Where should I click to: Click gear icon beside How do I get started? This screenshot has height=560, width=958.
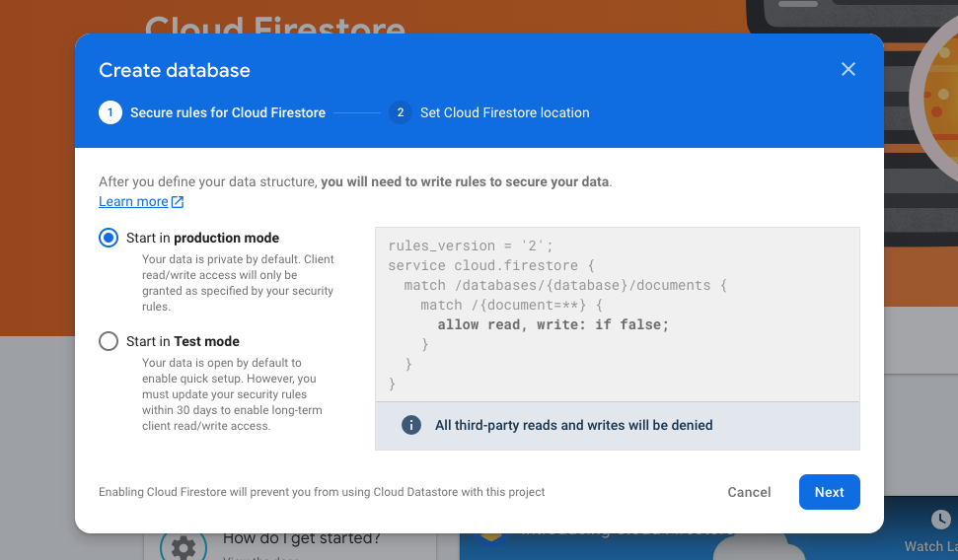coord(183,545)
